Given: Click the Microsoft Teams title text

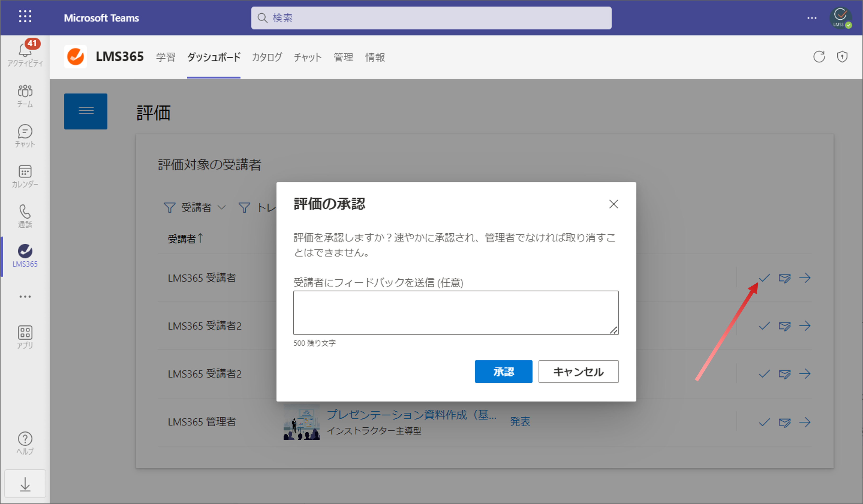Looking at the screenshot, I should 101,18.
